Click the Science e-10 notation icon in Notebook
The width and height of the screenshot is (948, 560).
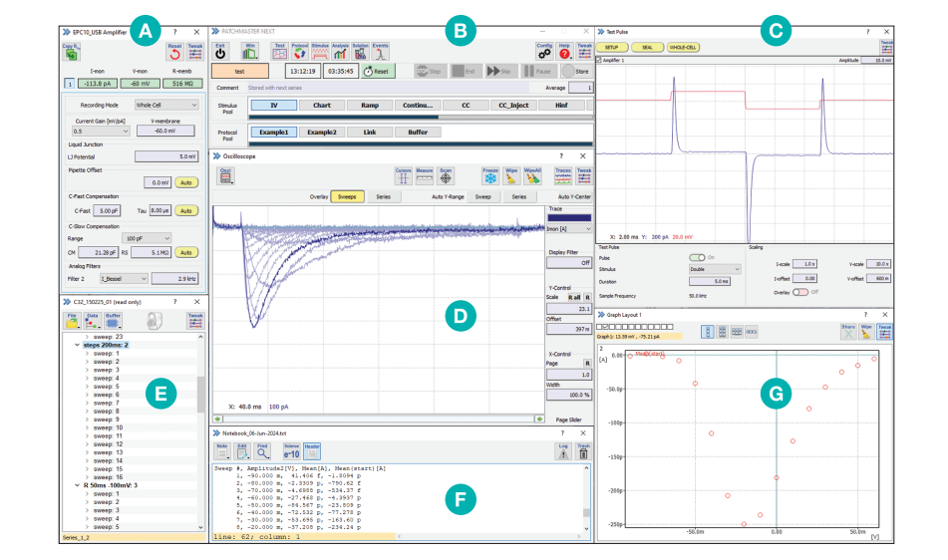coord(291,451)
